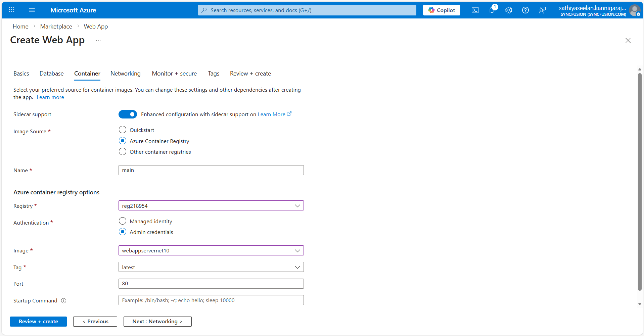Open the notifications bell
The width and height of the screenshot is (644, 336).
492,10
